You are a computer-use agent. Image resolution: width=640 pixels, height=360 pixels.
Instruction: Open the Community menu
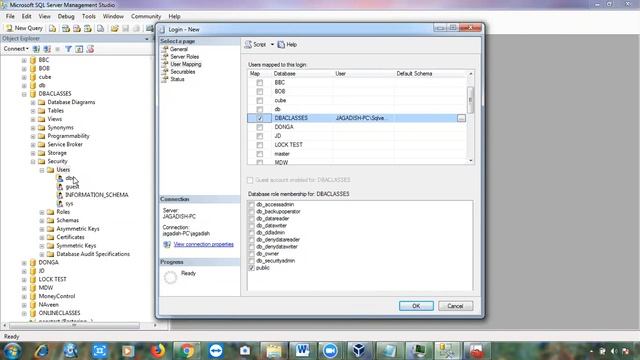click(x=146, y=16)
